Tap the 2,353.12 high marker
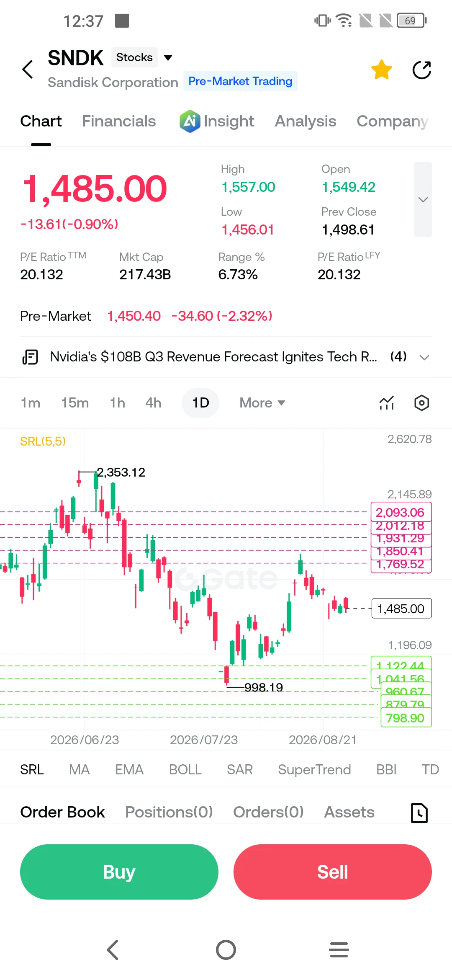Viewport: 452px width, 980px height. [x=121, y=472]
